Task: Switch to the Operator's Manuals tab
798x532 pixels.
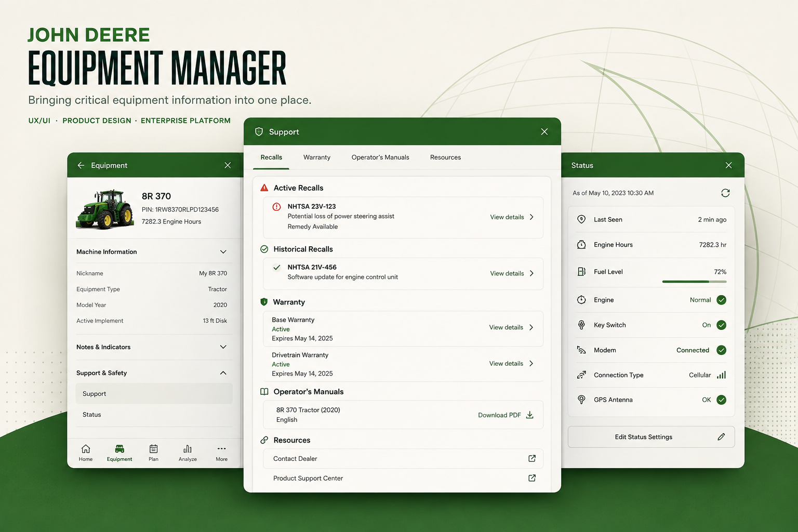Action: tap(380, 157)
